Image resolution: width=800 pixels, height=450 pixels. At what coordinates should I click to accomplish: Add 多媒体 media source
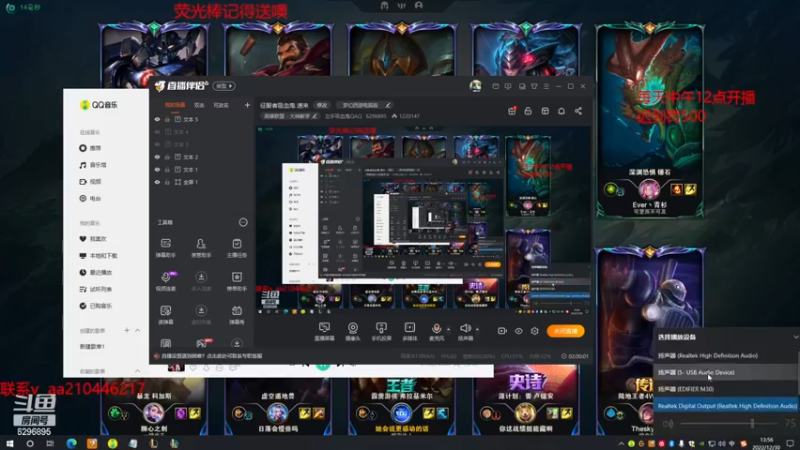point(410,331)
